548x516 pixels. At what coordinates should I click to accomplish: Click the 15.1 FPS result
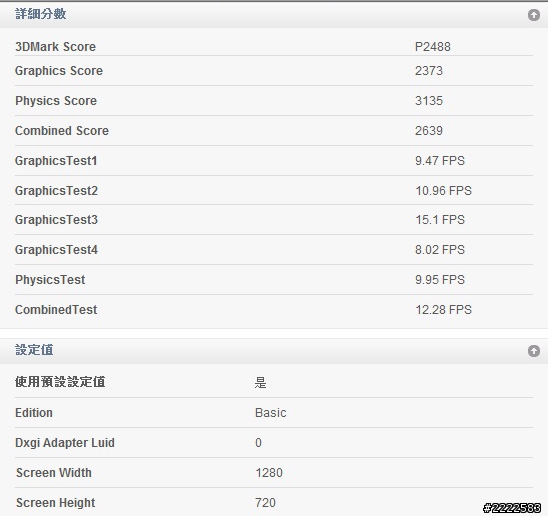440,220
